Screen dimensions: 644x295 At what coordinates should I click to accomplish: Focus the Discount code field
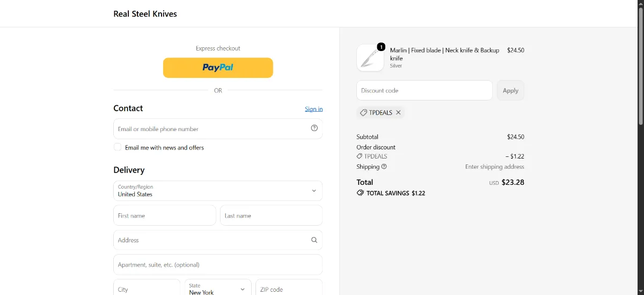[x=425, y=90]
